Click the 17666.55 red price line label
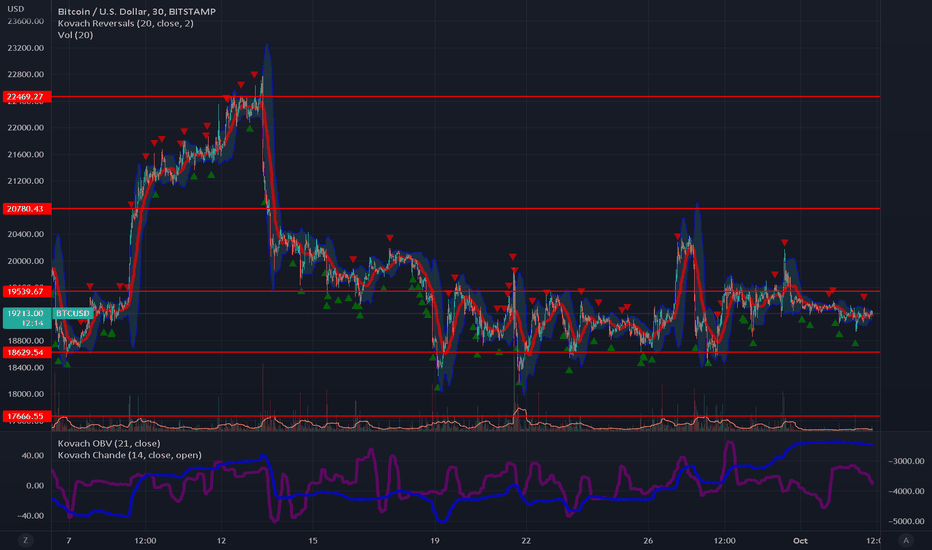The image size is (932, 550). [x=27, y=416]
